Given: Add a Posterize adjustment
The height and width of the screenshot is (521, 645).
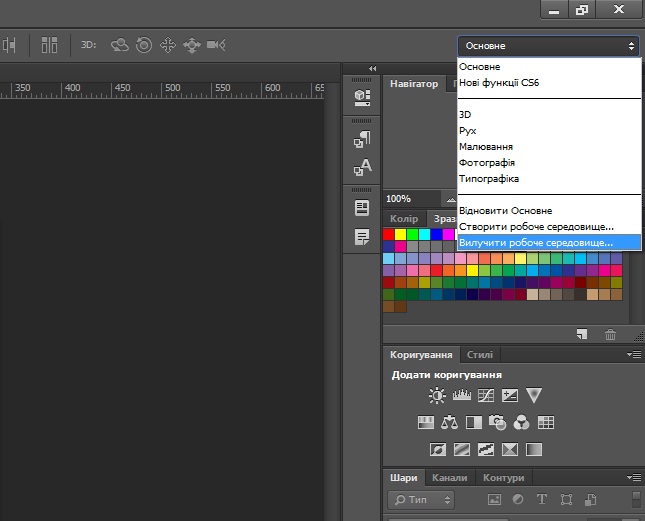Looking at the screenshot, I should pyautogui.click(x=462, y=449).
